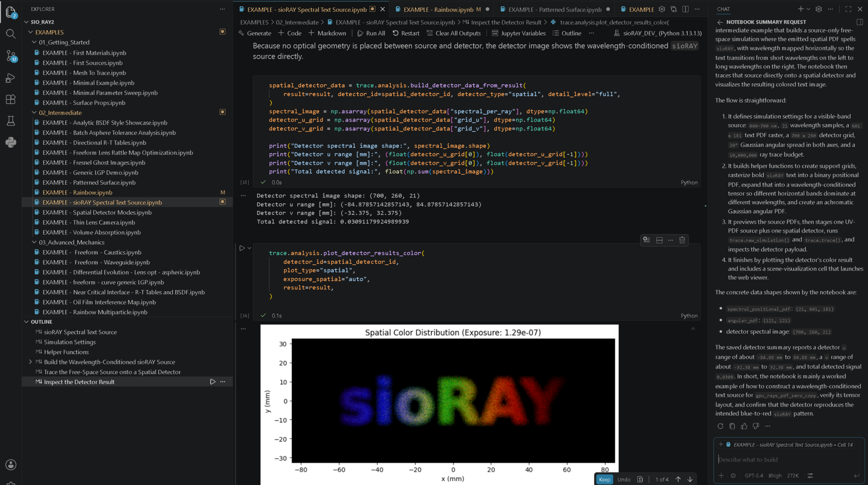
Task: Open the plot output cell actions ellipsis
Action: pyautogui.click(x=243, y=328)
